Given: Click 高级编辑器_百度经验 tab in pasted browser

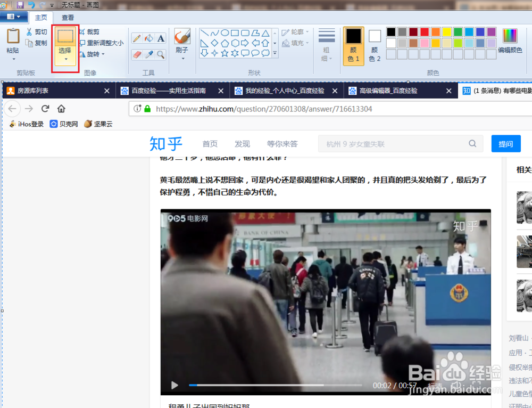Looking at the screenshot, I should (401, 91).
